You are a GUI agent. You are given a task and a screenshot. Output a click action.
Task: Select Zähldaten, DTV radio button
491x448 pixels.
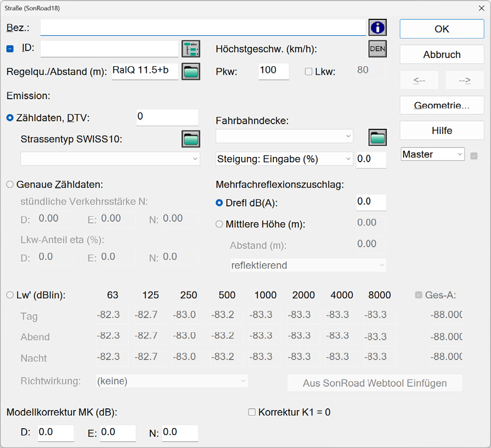[x=10, y=118]
